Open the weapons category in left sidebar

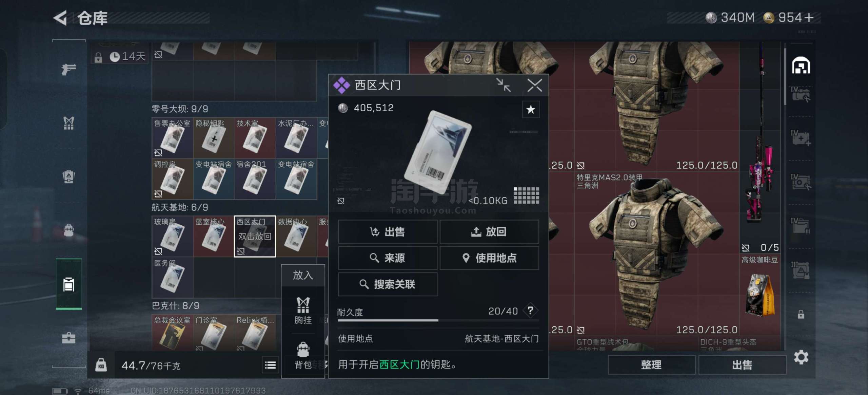pyautogui.click(x=68, y=70)
